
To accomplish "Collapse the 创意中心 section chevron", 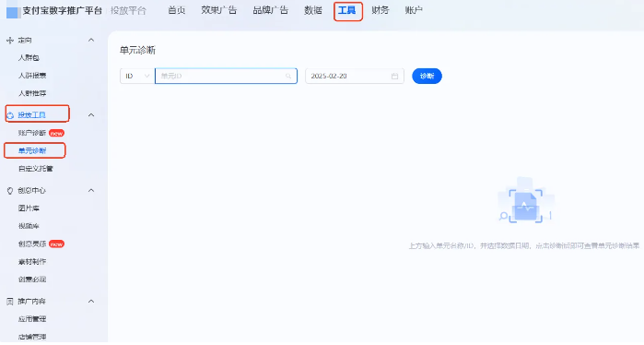I will [91, 190].
